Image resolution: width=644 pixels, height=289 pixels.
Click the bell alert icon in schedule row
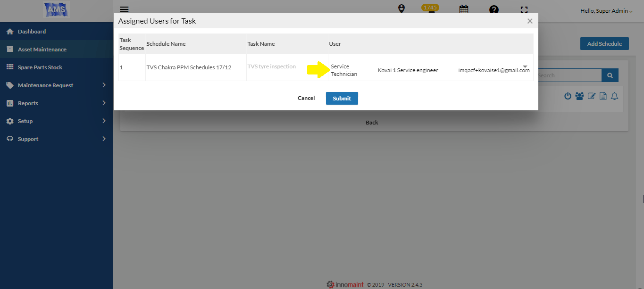(614, 96)
